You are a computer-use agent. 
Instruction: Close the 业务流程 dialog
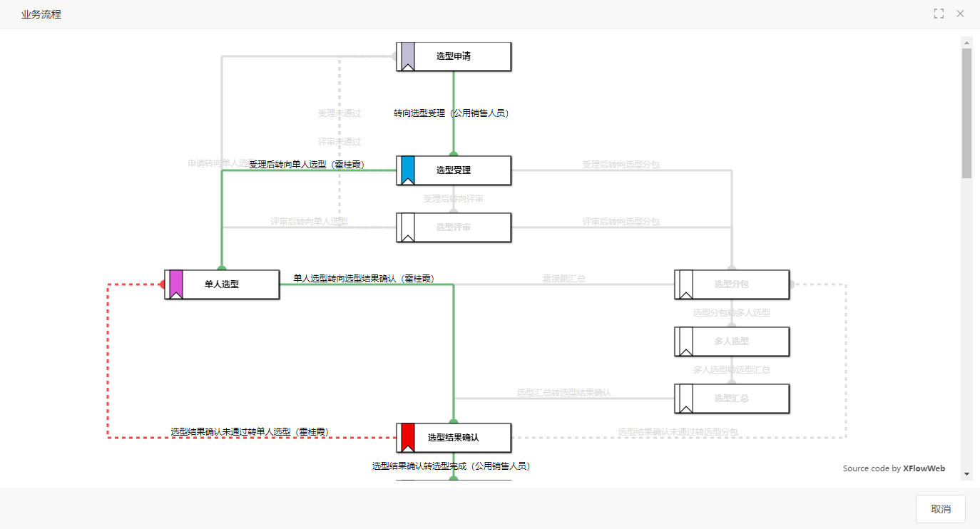(x=960, y=14)
